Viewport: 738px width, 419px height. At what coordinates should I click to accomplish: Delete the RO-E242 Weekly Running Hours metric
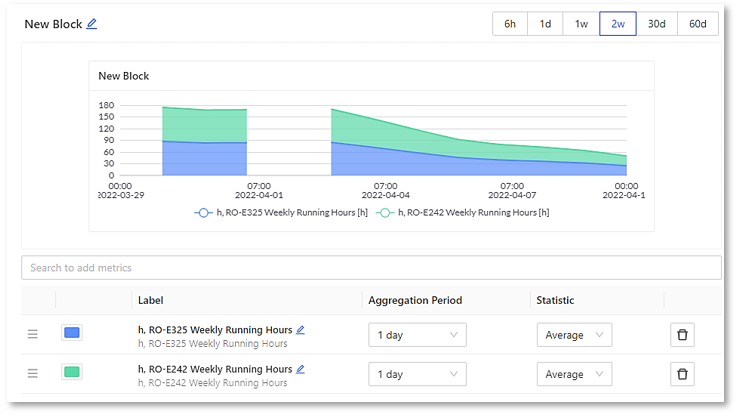(682, 374)
